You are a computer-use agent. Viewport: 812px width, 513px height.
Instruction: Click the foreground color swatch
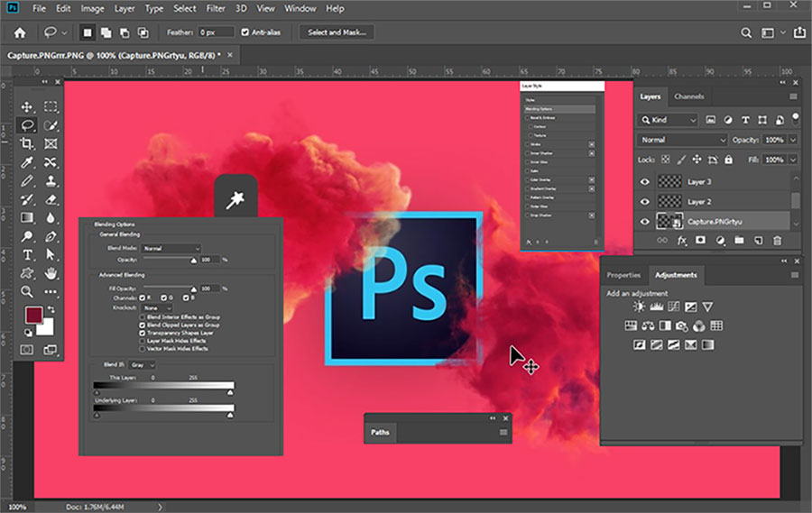(x=33, y=316)
